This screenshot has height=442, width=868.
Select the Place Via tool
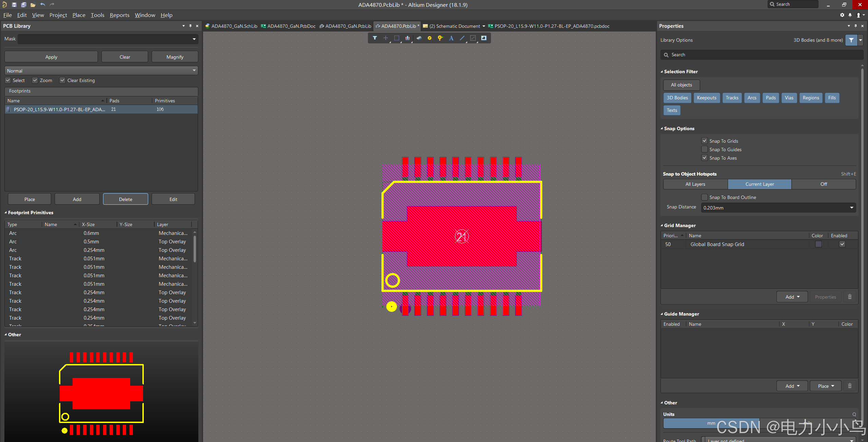pyautogui.click(x=440, y=38)
